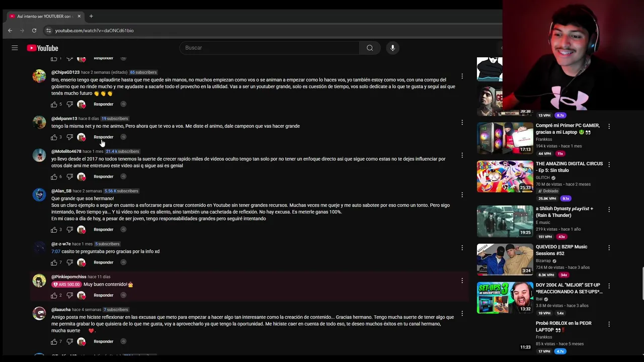The height and width of the screenshot is (362, 644).
Task: Like the comment by @z-z-w7e
Action: 54,262
